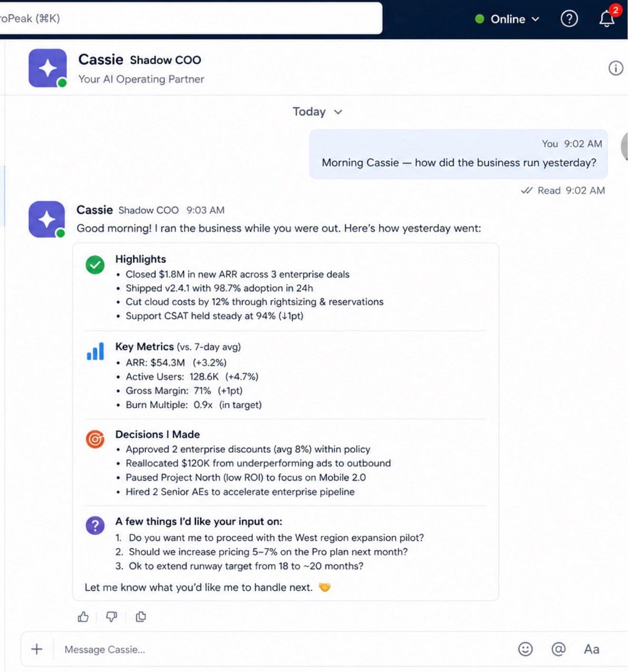Screen dimensions: 628x672
Task: Open the Today date dropdown
Action: [x=317, y=112]
